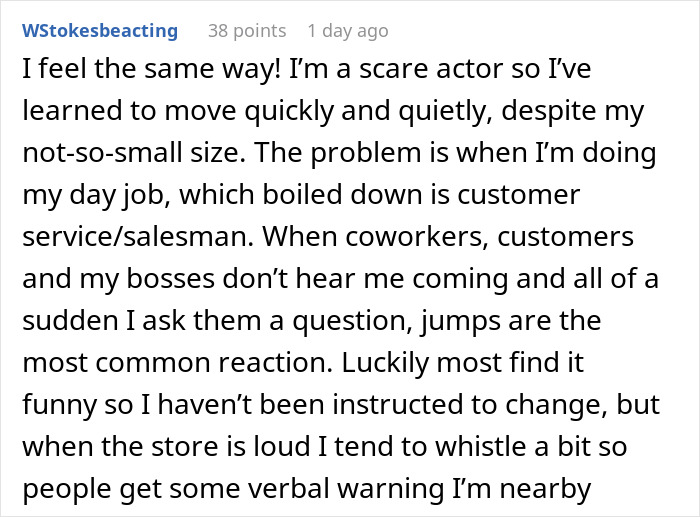Open the 1 day ago timestamp permalink
700x517 pixels.
click(348, 31)
